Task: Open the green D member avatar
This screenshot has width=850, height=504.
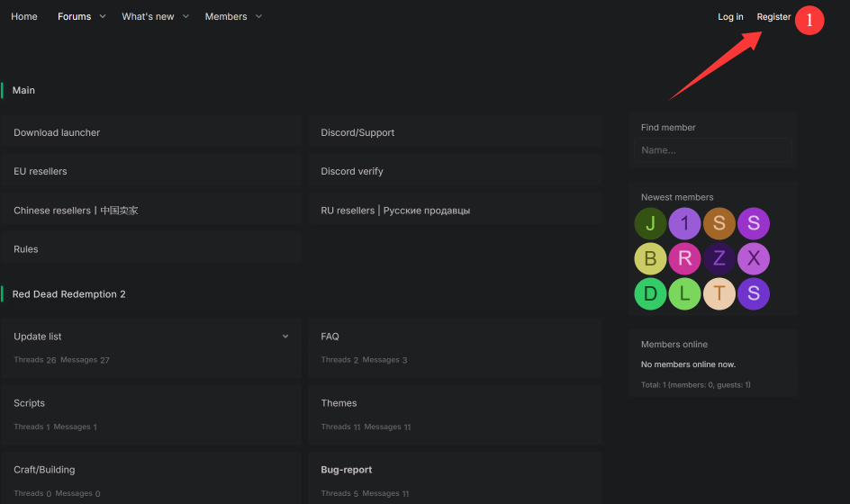Action: click(650, 293)
